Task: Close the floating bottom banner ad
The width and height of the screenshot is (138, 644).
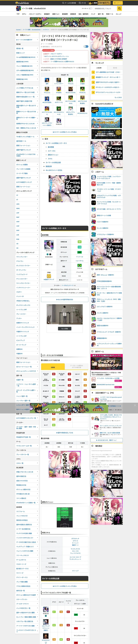Action: (135, 405)
